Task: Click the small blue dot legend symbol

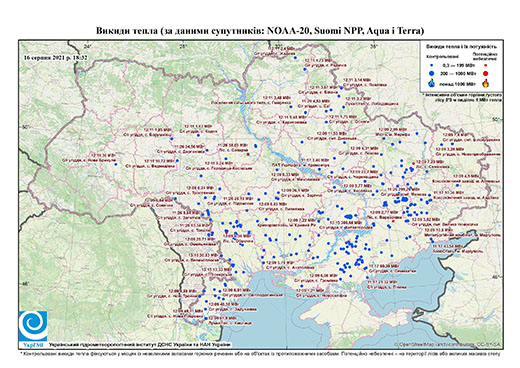Action: pos(432,66)
